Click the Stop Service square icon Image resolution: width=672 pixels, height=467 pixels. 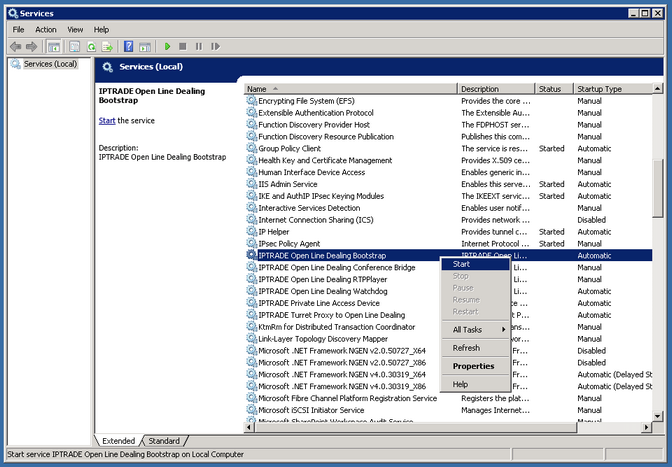point(183,46)
